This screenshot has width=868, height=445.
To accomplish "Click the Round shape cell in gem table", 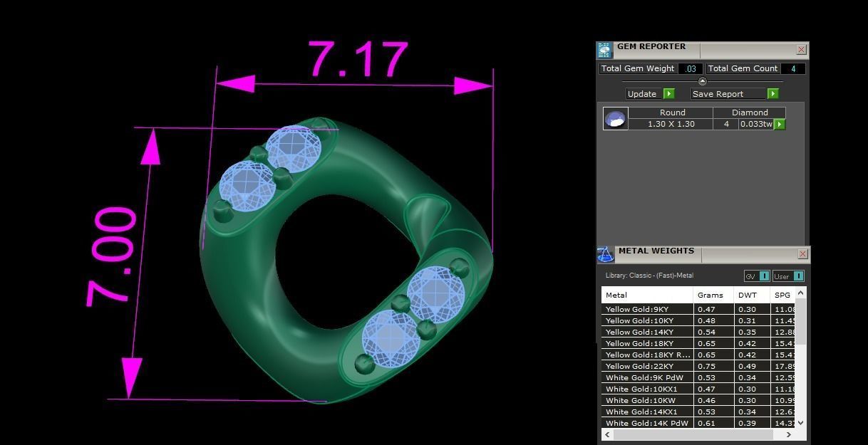I will coord(671,112).
